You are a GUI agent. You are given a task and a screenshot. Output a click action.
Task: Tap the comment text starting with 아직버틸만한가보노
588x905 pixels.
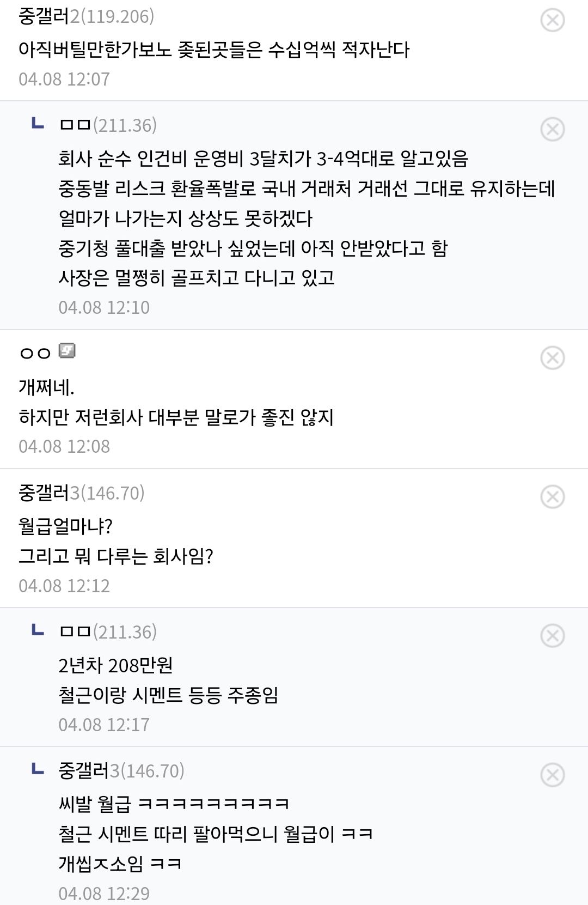click(x=214, y=50)
